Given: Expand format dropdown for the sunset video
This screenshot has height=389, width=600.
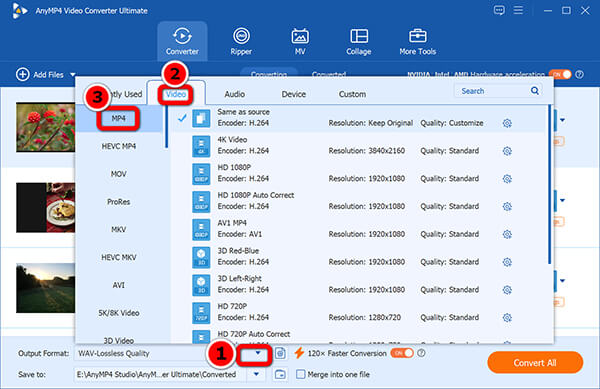Looking at the screenshot, I should pos(562,281).
